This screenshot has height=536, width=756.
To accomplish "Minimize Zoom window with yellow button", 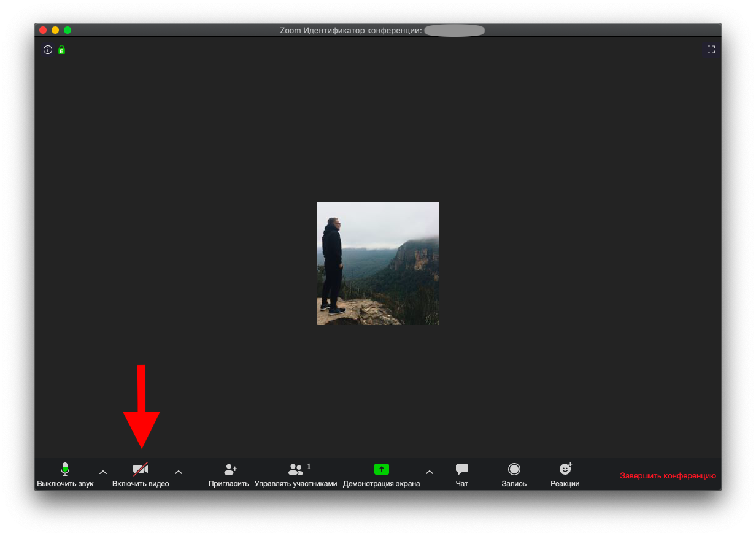I will click(55, 30).
